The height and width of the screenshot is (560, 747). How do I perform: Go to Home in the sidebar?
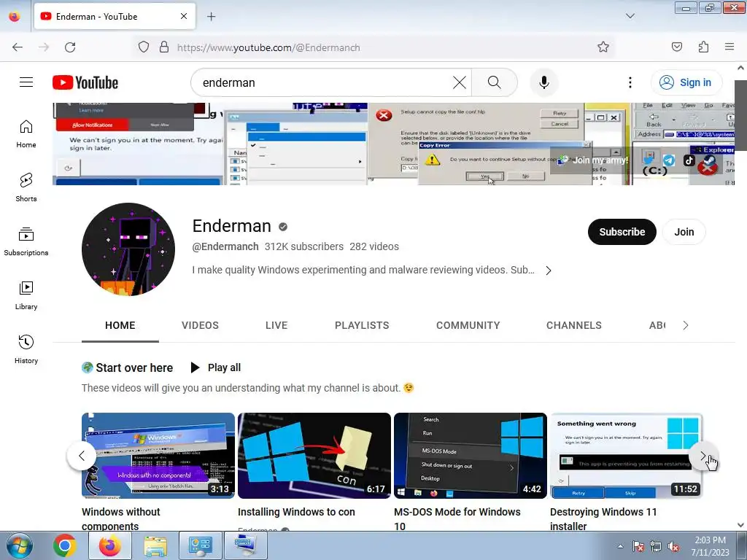(26, 134)
